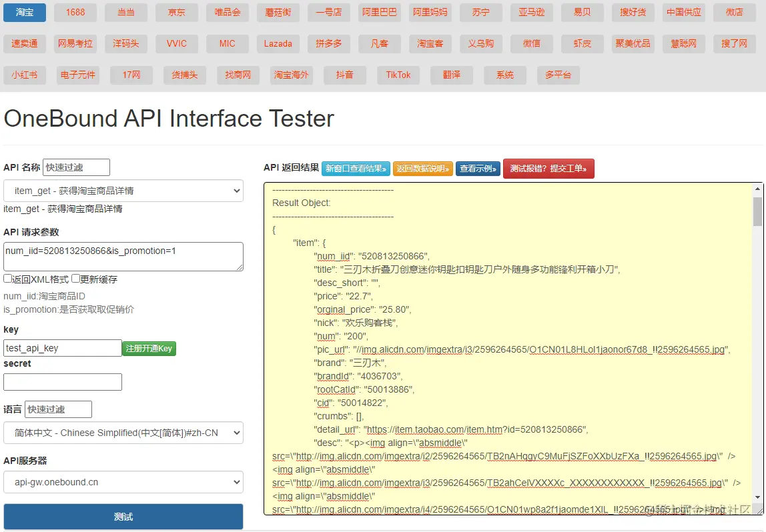Click the orange 返回数据说明 button
The height and width of the screenshot is (532, 766).
(x=423, y=169)
